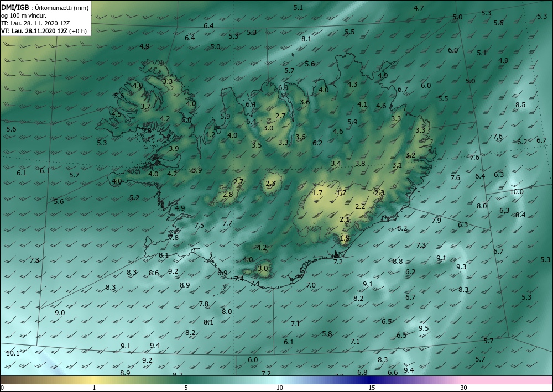Click the Westfjords value '4.5'
The width and height of the screenshot is (553, 392).
tap(116, 114)
